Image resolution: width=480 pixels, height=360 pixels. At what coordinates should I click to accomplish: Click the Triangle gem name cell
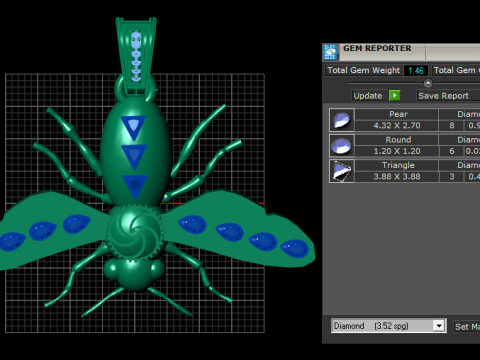pyautogui.click(x=397, y=165)
